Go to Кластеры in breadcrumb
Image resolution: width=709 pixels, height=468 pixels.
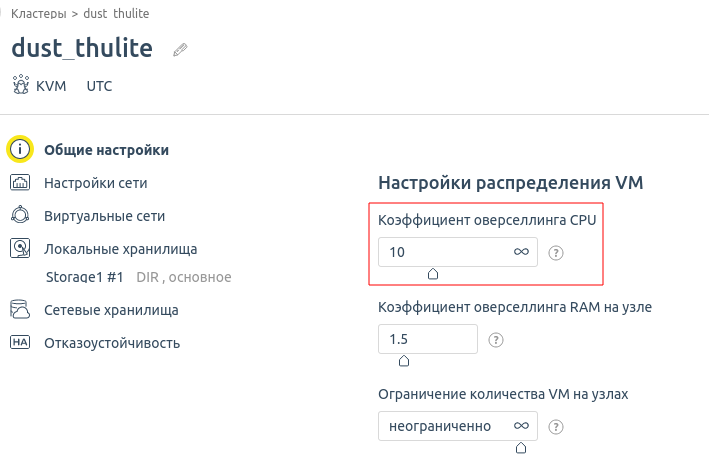pyautogui.click(x=38, y=14)
